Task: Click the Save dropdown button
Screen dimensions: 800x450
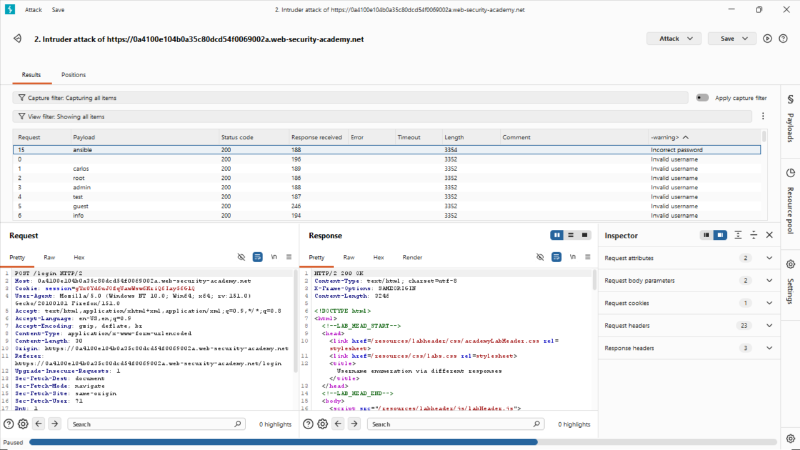Action: [732, 39]
